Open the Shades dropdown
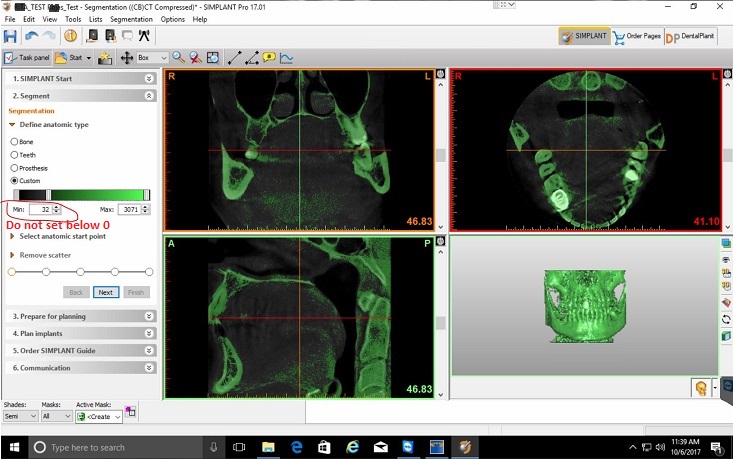 tap(20, 416)
